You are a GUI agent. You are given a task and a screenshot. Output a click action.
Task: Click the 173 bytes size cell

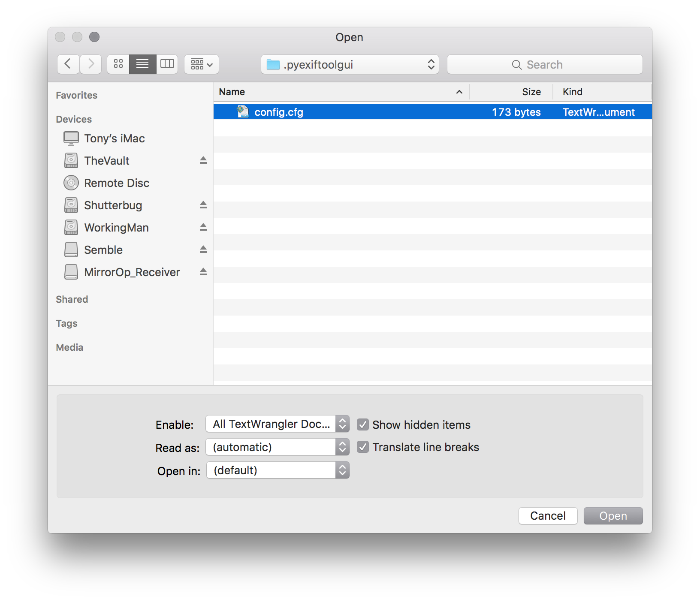pyautogui.click(x=516, y=112)
